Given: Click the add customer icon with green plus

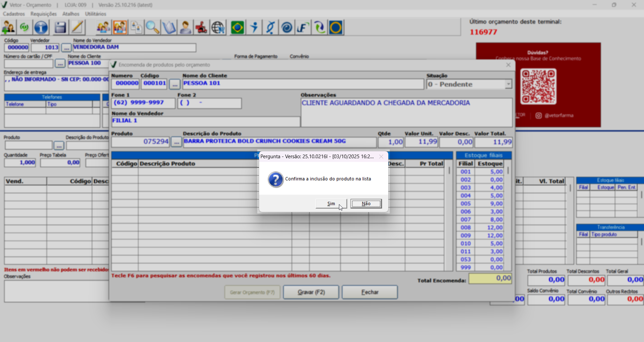Looking at the screenshot, I should tap(8, 28).
